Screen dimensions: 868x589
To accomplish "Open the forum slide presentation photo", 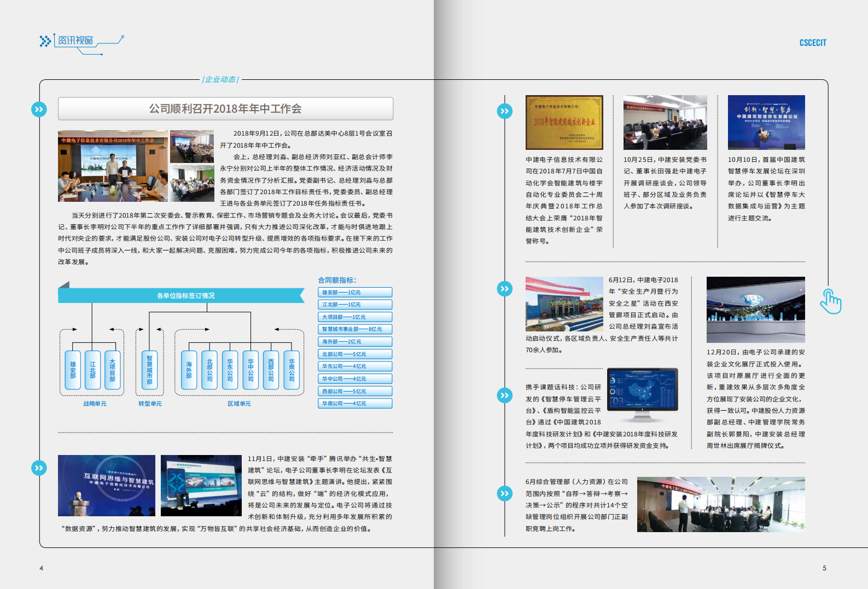I will [201, 486].
